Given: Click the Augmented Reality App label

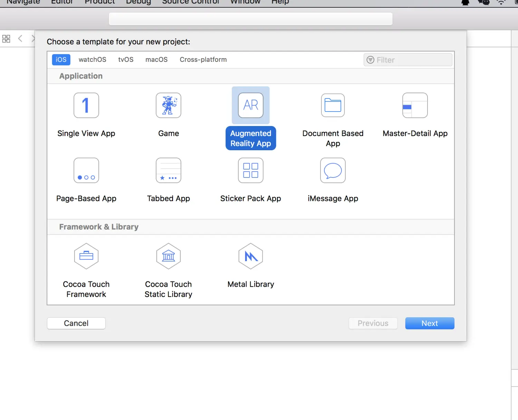Looking at the screenshot, I should click(x=251, y=138).
